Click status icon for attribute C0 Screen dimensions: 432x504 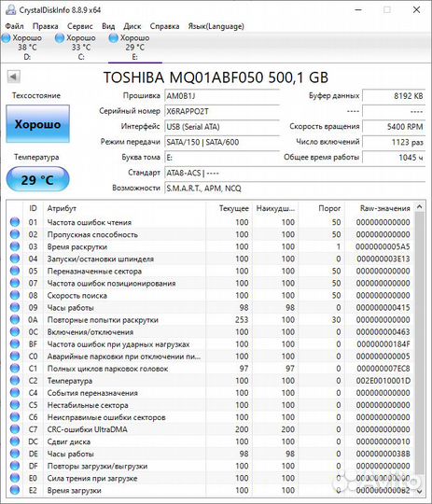(x=15, y=357)
